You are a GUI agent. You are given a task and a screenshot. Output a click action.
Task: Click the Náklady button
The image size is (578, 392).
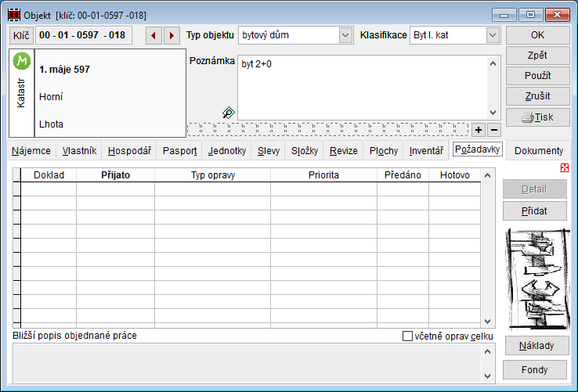point(537,346)
